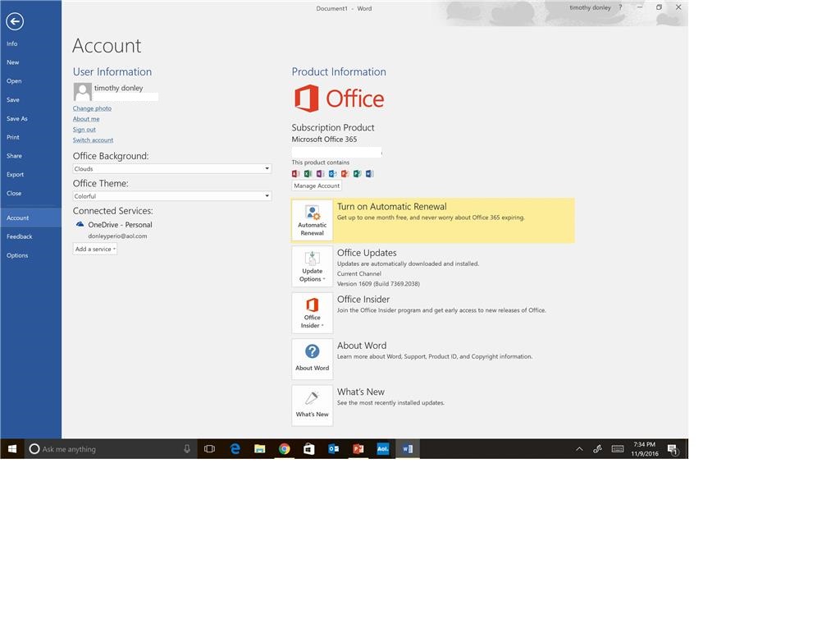Click the Switch account link
The image size is (840, 628).
[x=94, y=140]
